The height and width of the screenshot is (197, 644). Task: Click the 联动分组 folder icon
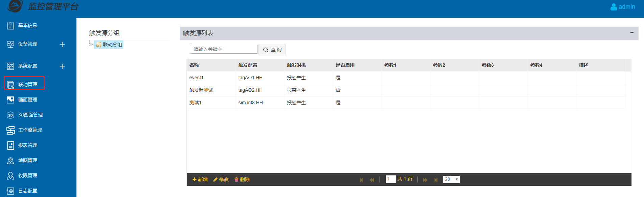click(x=99, y=45)
